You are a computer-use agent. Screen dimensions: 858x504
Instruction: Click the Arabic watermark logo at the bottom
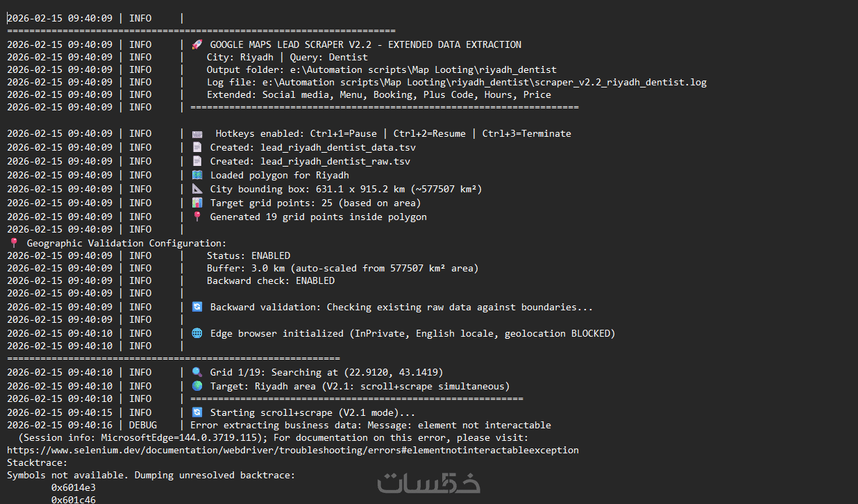tap(428, 483)
